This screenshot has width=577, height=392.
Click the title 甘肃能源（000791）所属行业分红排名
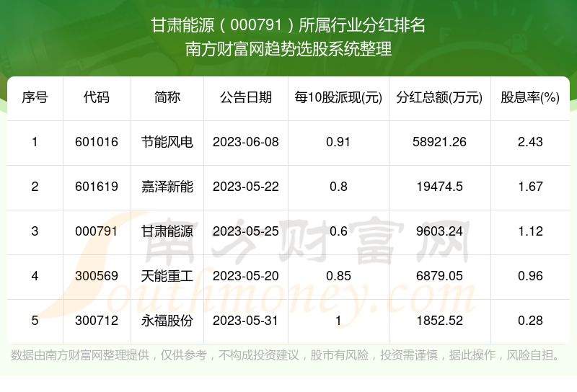point(288,27)
